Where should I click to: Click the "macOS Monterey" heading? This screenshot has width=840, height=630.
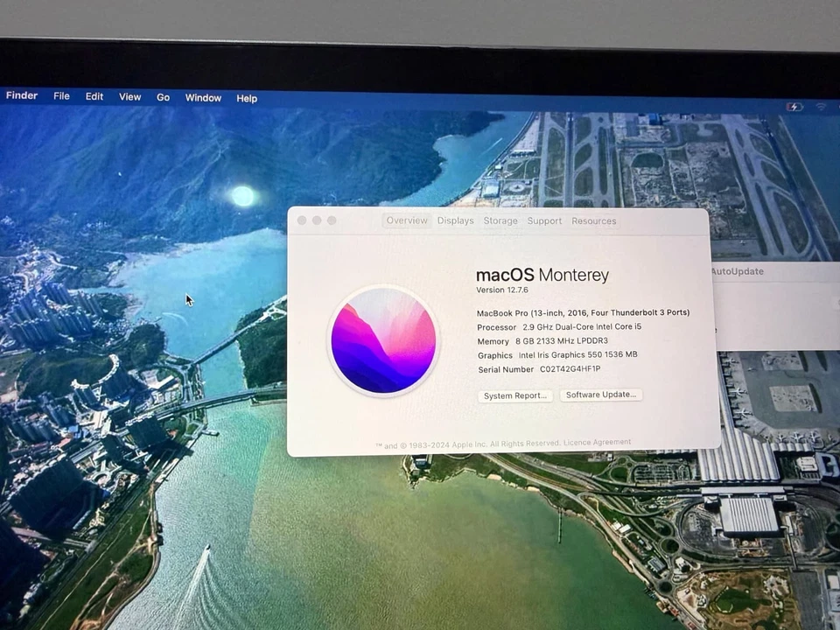click(x=542, y=275)
